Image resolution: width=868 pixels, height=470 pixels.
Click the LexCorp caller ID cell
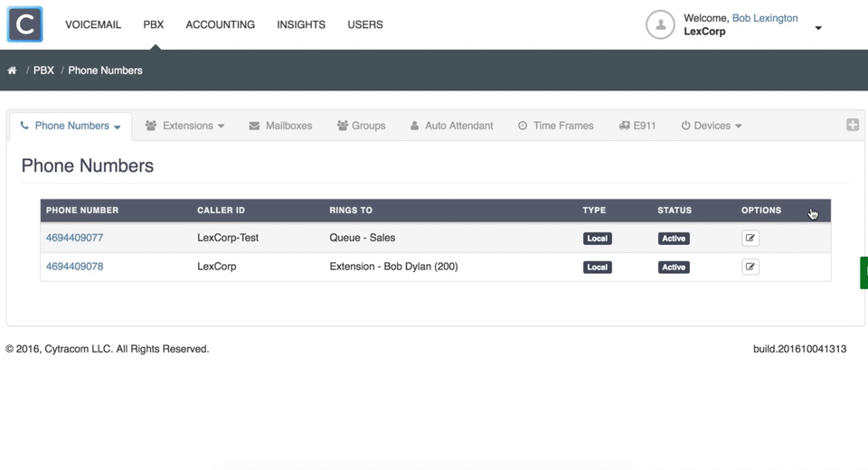(x=216, y=267)
